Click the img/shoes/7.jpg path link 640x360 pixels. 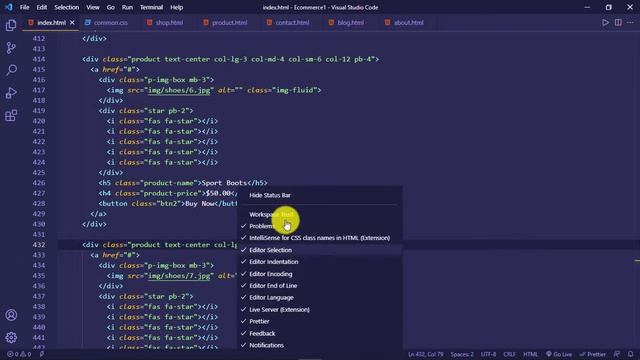coord(179,276)
